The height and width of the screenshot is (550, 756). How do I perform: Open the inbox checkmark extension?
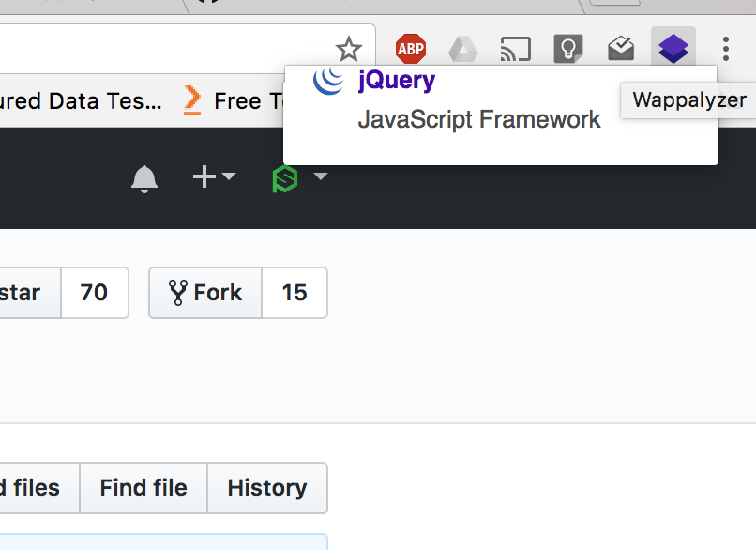click(x=621, y=48)
